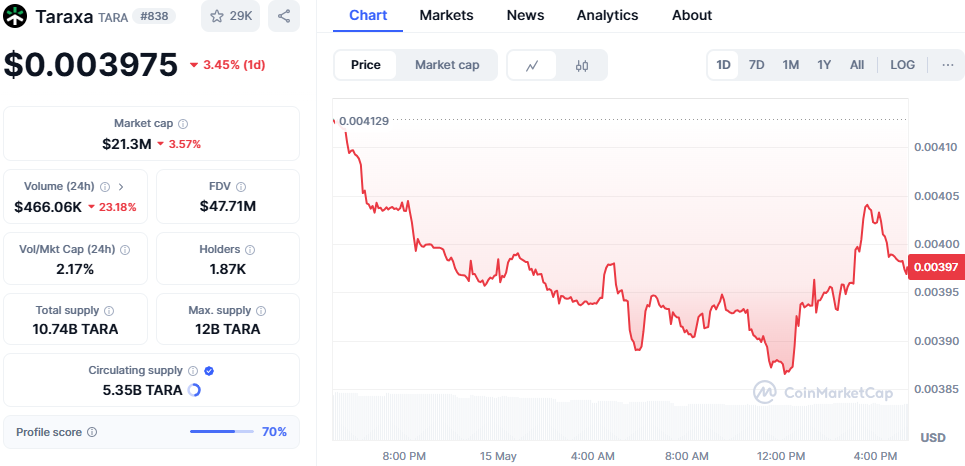Image resolution: width=965 pixels, height=466 pixels.
Task: Open the chart more options ellipsis menu
Action: point(947,65)
